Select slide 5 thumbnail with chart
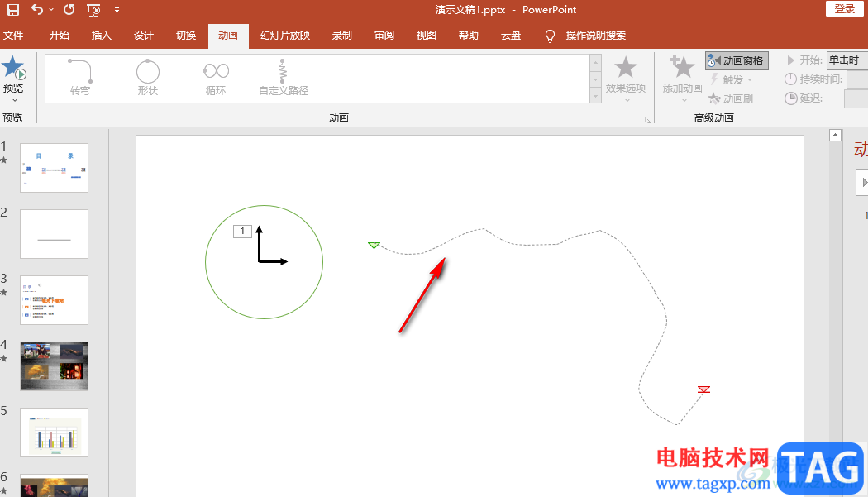Screen dimensions: 868x497 coord(55,432)
